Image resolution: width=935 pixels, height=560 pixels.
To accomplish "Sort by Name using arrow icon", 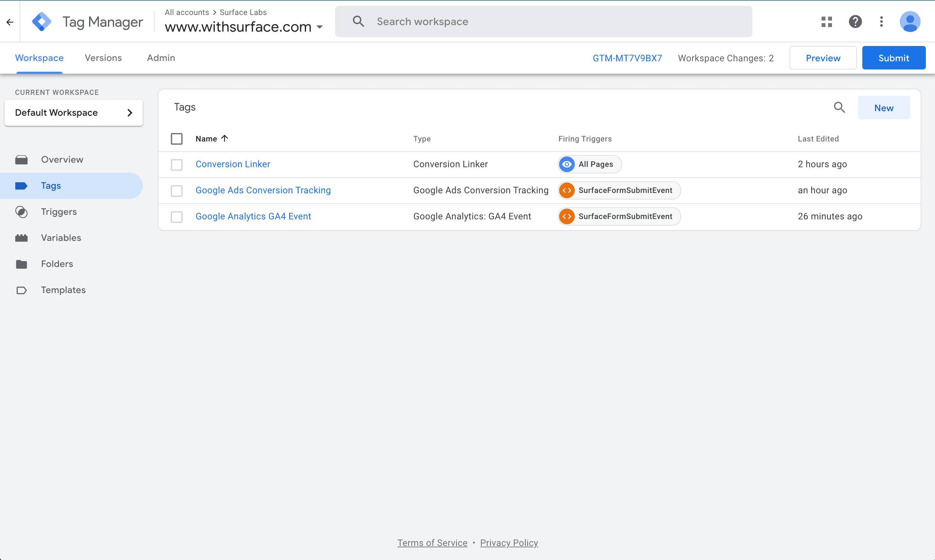I will point(225,139).
